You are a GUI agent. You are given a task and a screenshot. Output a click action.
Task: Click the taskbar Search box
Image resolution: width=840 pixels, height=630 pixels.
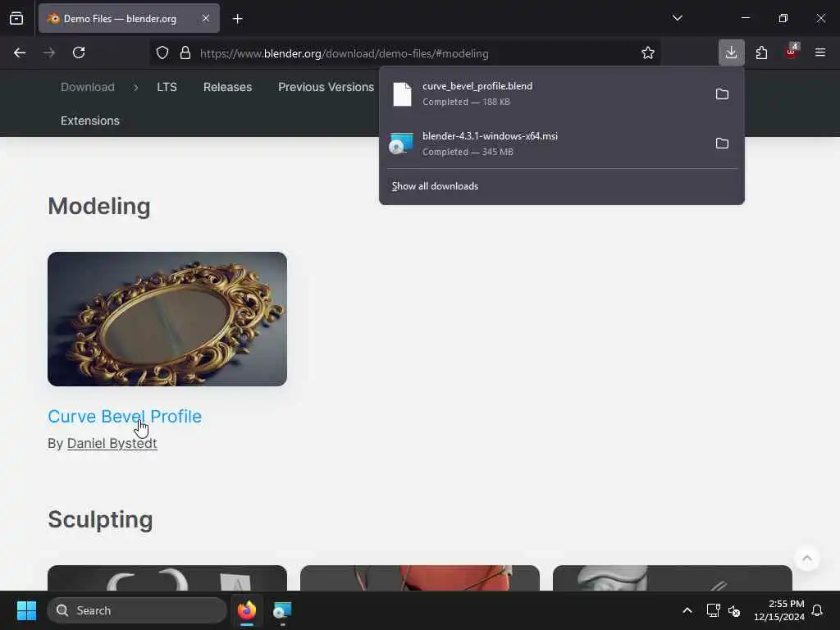(x=137, y=610)
